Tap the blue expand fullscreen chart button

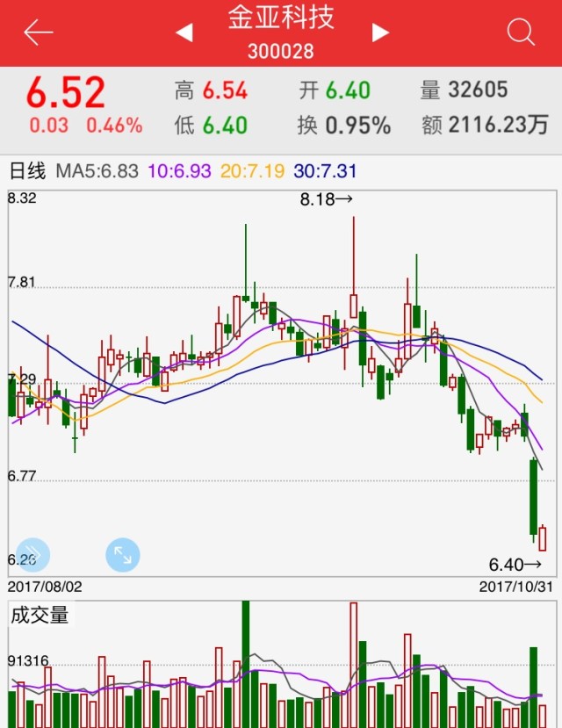[x=123, y=555]
